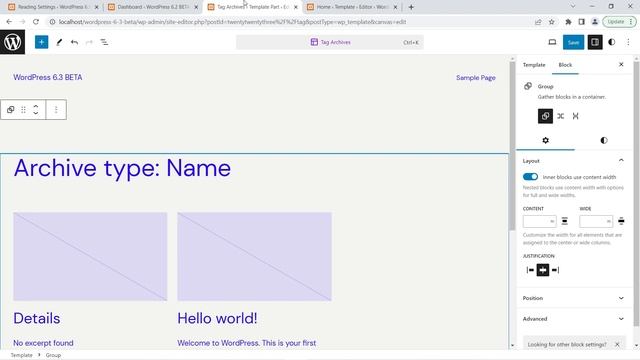Click the drag handle in block toolbar

click(23, 109)
